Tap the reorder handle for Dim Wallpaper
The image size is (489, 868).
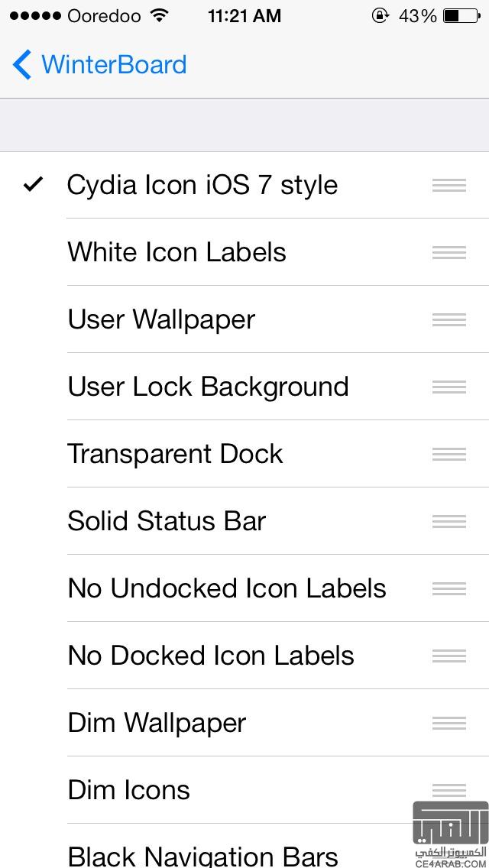coord(449,723)
